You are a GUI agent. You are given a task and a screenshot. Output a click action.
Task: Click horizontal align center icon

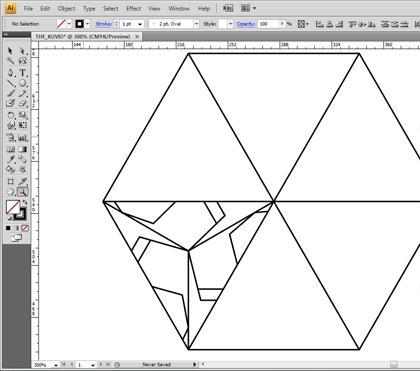(x=330, y=24)
